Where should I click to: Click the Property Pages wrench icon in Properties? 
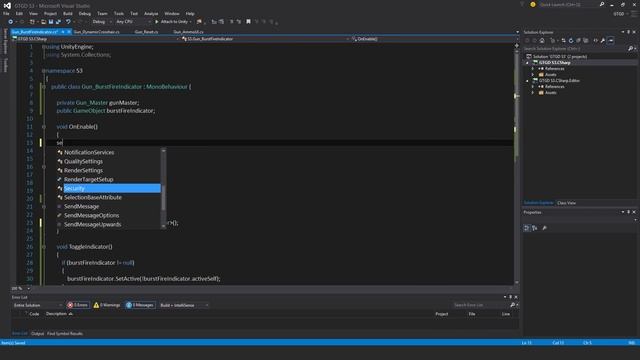[544, 228]
